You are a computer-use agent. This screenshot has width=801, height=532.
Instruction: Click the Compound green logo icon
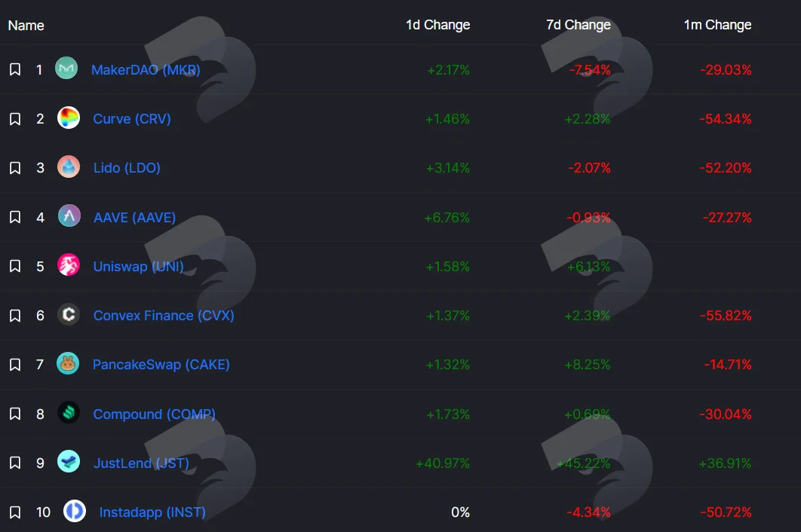tap(69, 412)
